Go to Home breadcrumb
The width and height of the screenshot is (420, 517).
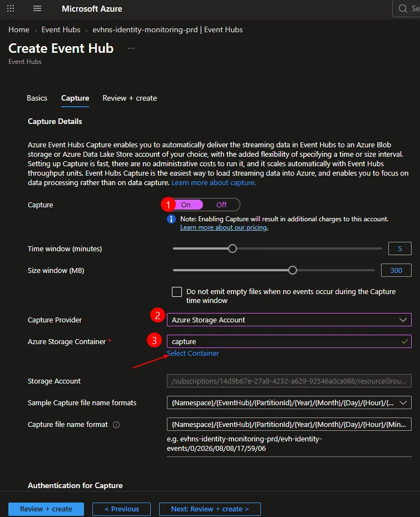19,29
